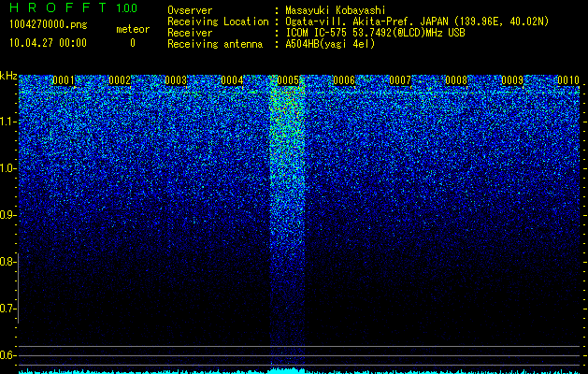The image size is (588, 374).
Task: Click the HROFFT 1.0.0 title text
Action: tap(73, 7)
